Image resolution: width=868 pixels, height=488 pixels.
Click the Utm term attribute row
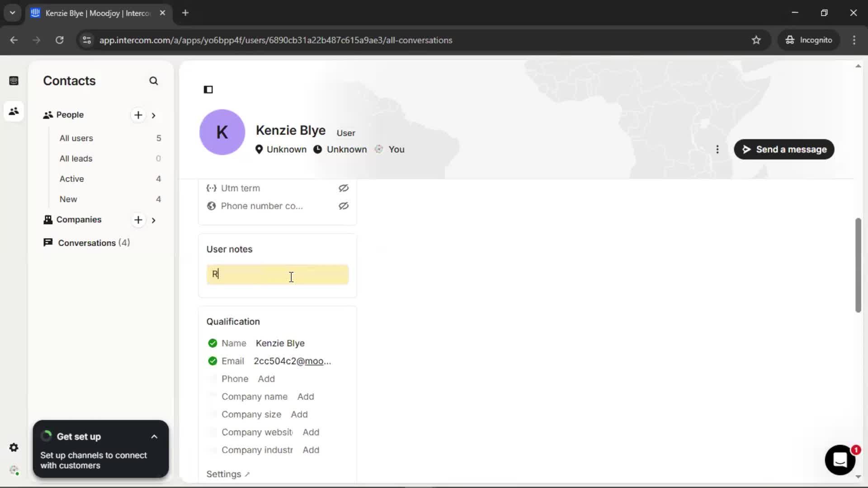coord(278,188)
